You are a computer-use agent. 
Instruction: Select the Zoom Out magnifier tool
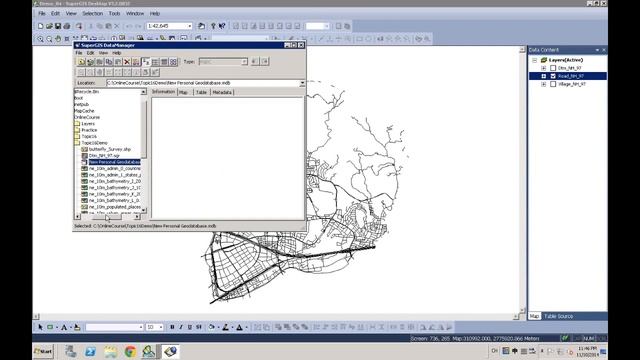[x=49, y=39]
